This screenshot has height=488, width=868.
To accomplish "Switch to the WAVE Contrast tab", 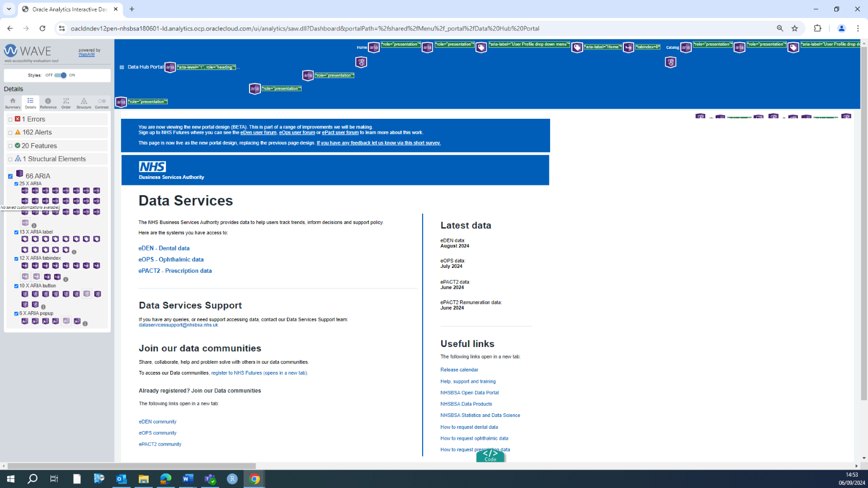I will coord(101,103).
